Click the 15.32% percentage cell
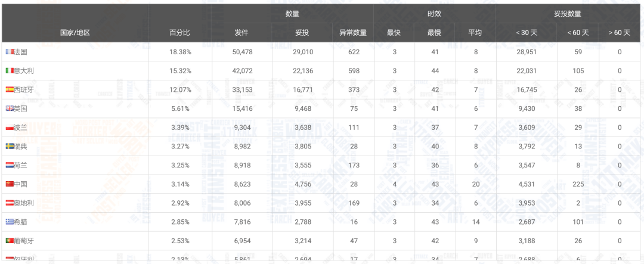Viewport: 644px width, 264px height. [180, 71]
